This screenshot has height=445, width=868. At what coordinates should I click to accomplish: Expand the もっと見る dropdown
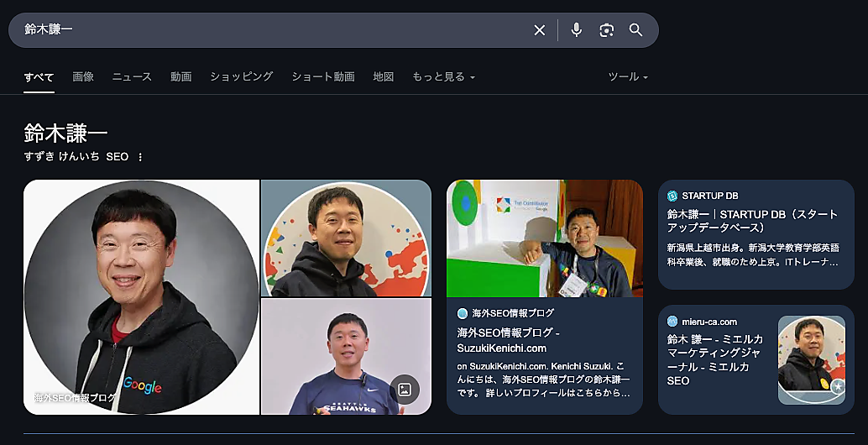[x=443, y=77]
